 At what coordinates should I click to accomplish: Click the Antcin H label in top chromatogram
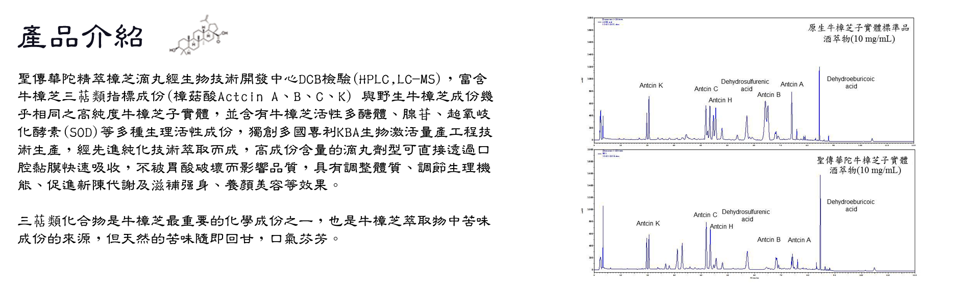720,100
